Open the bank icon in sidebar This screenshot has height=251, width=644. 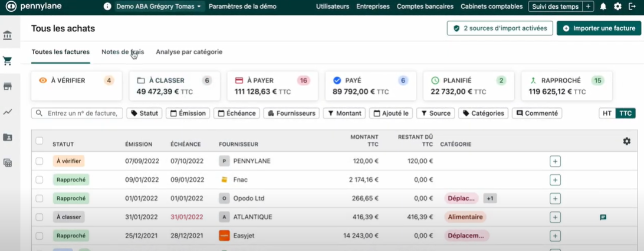point(8,35)
